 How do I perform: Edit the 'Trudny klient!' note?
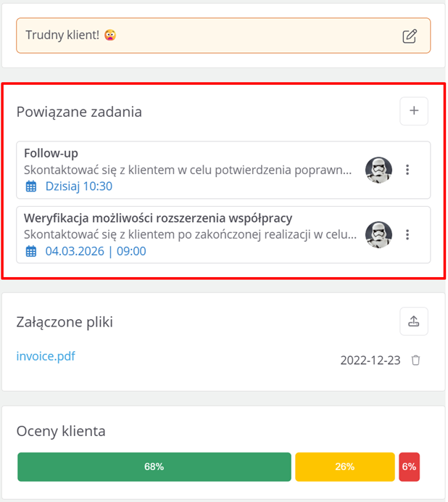(410, 36)
